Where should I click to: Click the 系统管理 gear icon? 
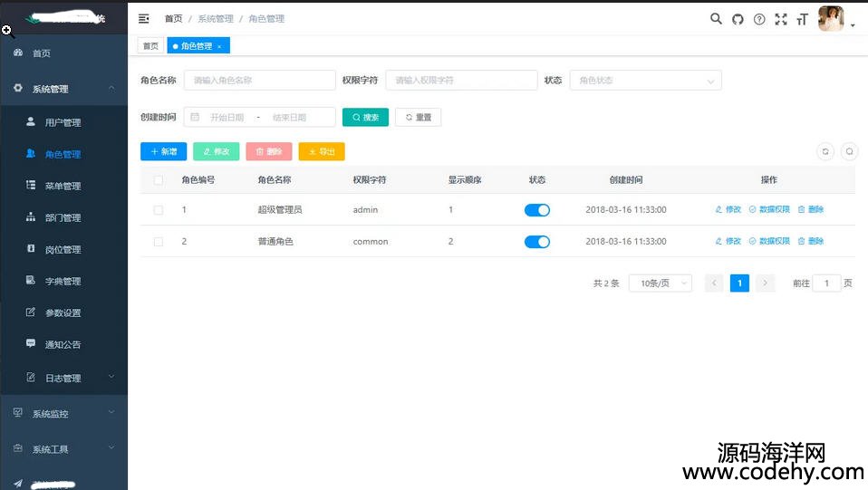pyautogui.click(x=18, y=88)
